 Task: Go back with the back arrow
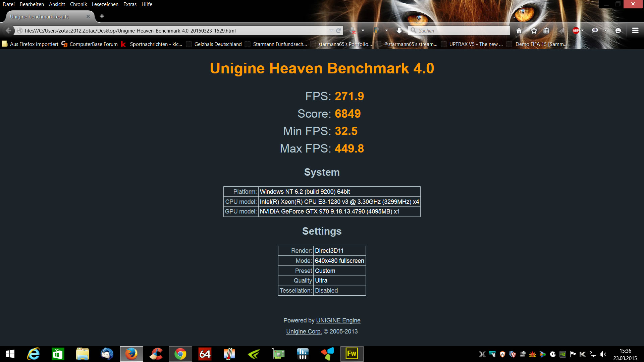(x=8, y=31)
